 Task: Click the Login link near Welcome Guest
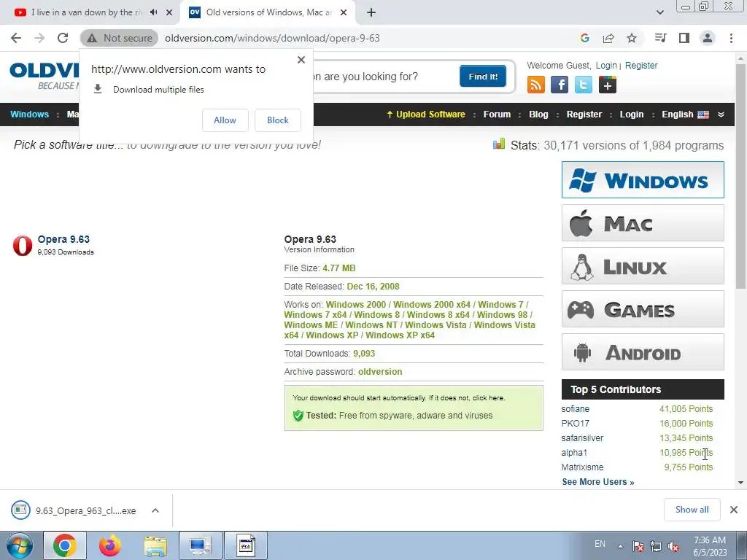[606, 65]
